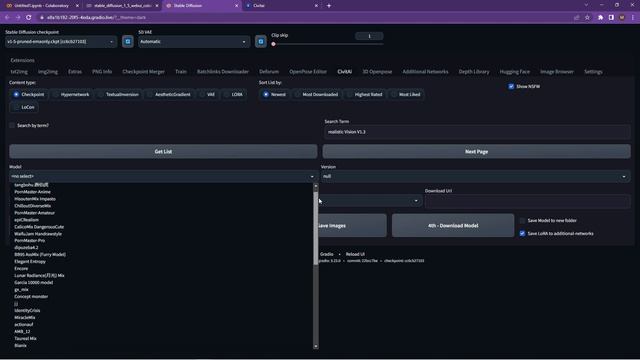Select the LoCon content type
Viewport: 640px width, 360px height.
coord(24,107)
